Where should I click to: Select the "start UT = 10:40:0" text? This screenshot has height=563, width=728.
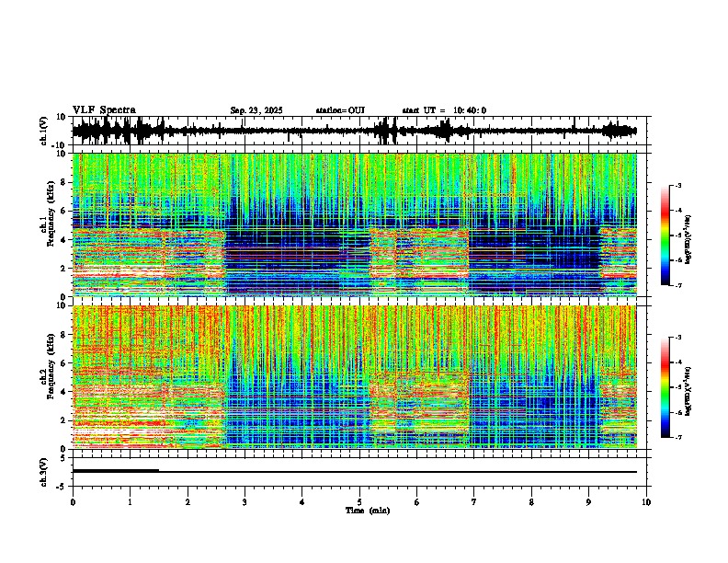tap(444, 110)
